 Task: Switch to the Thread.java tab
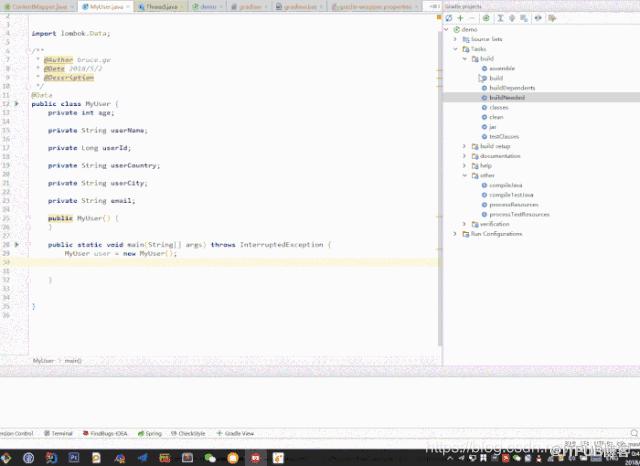tap(160, 7)
